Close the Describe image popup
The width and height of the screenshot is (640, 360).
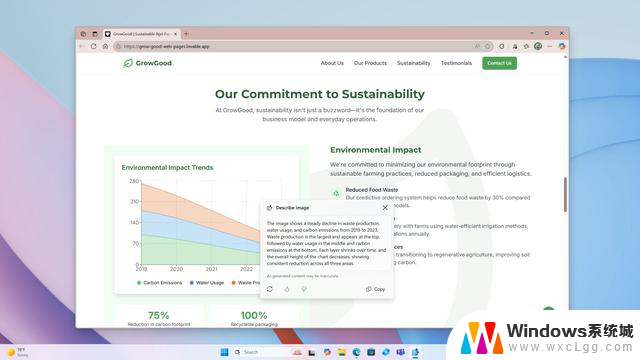point(385,208)
